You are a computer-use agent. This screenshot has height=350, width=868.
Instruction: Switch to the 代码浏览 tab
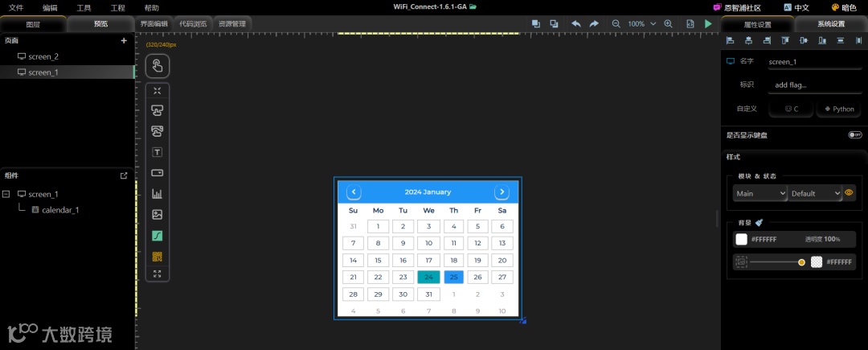pyautogui.click(x=193, y=24)
